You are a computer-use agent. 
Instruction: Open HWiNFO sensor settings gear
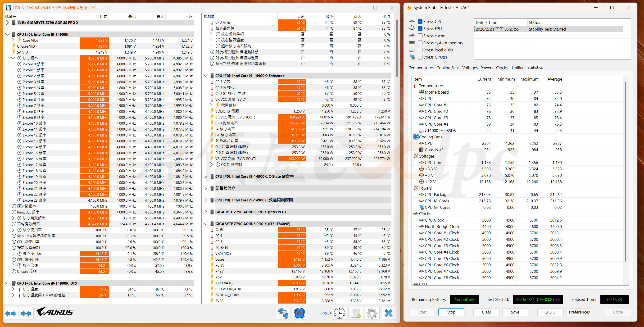pos(372,313)
